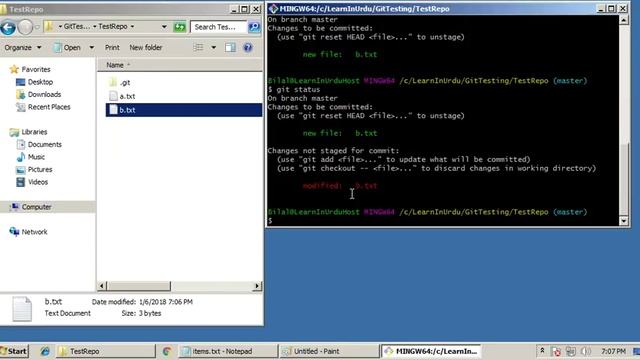Click the GitTes... breadcrumb in address bar
640x360 pixels.
76,27
